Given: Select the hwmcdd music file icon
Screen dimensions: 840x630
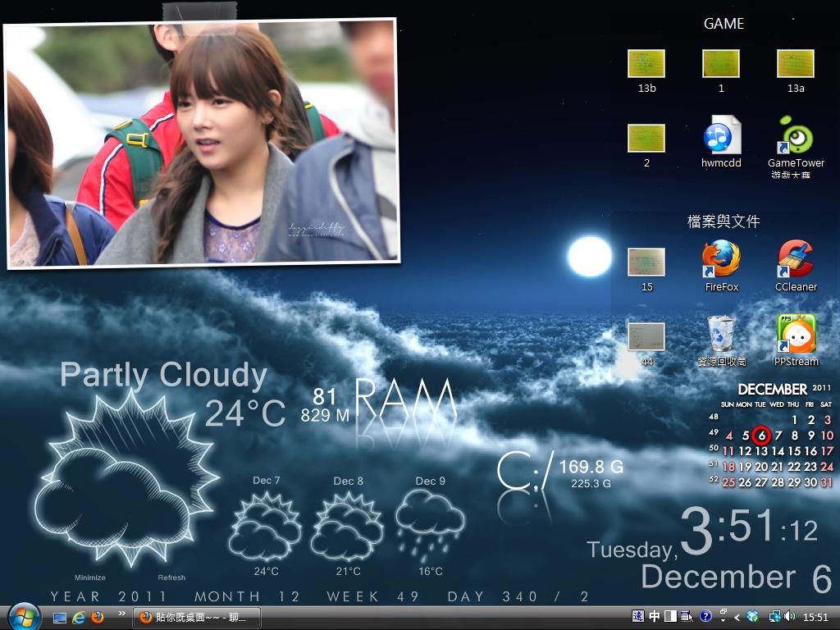Looking at the screenshot, I should (x=722, y=136).
